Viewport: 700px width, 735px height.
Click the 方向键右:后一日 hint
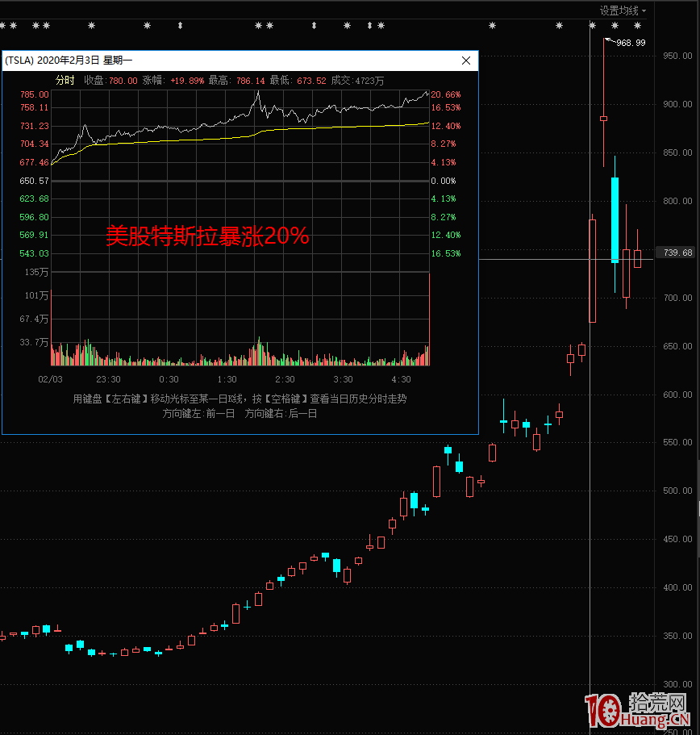click(x=281, y=413)
